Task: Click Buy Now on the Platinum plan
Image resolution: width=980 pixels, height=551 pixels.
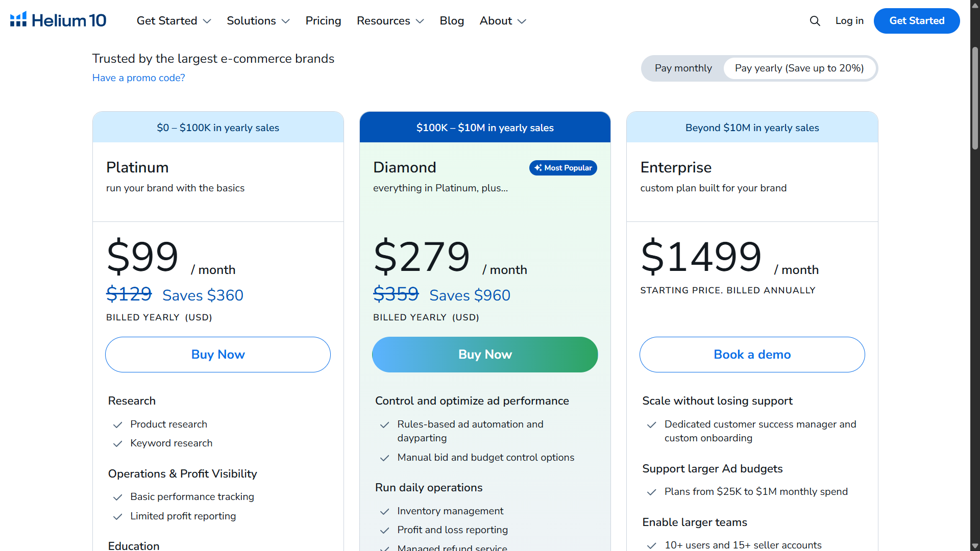Action: click(218, 354)
